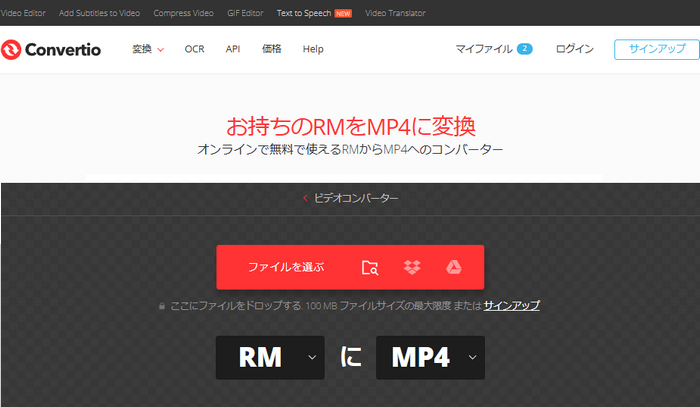Open Text to Speech NEW link

click(314, 13)
